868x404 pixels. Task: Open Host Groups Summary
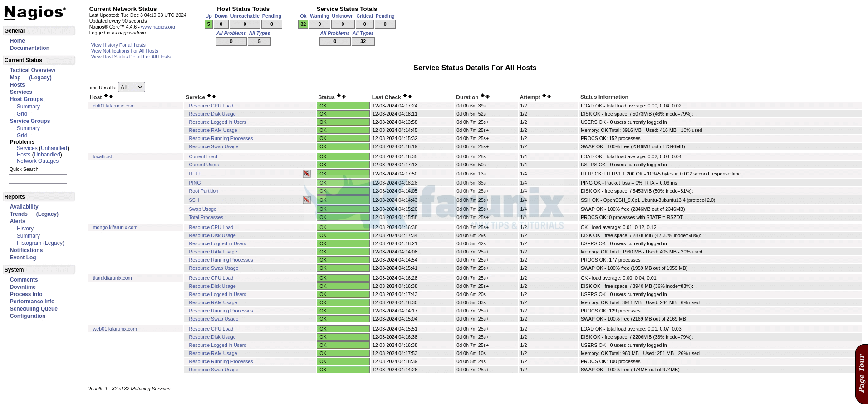pos(28,107)
